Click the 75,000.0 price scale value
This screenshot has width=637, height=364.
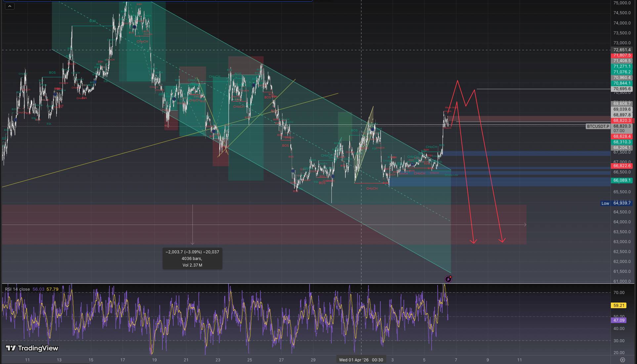[x=622, y=3]
